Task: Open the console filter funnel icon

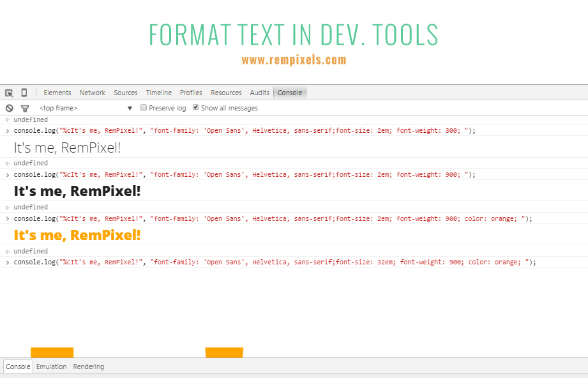Action: 25,108
